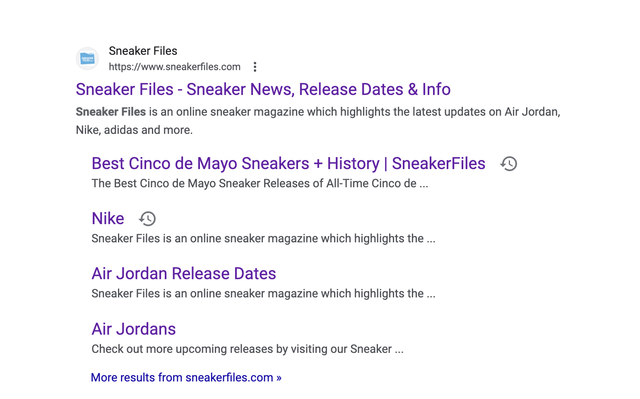
Task: Click the snippet 'The Best Cinco de Mayo Sneaker Releases of All-Time'
Action: tap(260, 184)
